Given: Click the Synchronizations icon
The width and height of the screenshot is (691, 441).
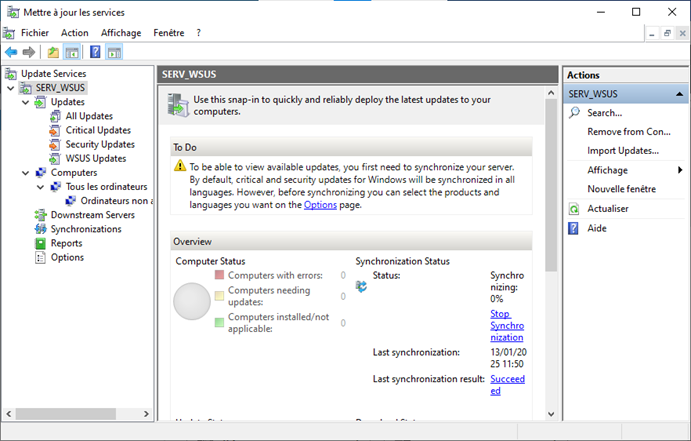Looking at the screenshot, I should 41,229.
